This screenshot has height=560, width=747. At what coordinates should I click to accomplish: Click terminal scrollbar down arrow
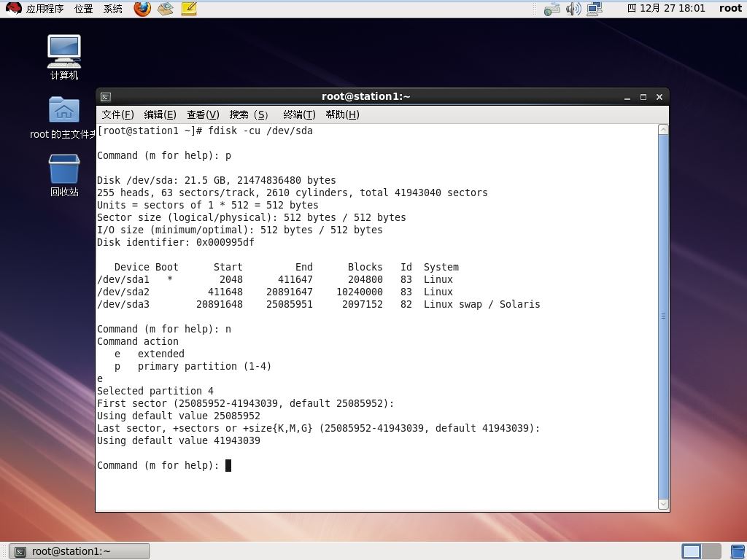(663, 505)
